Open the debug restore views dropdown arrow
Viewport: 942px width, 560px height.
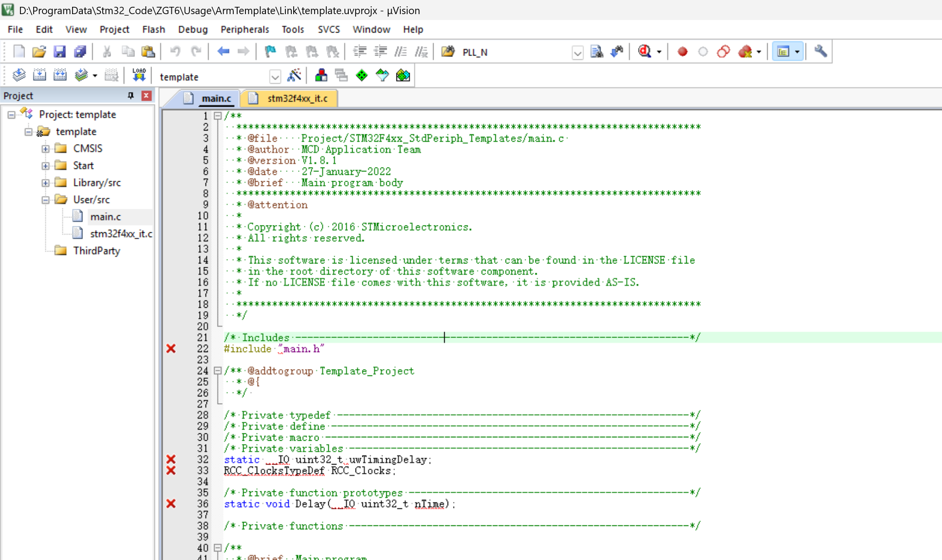pyautogui.click(x=659, y=52)
